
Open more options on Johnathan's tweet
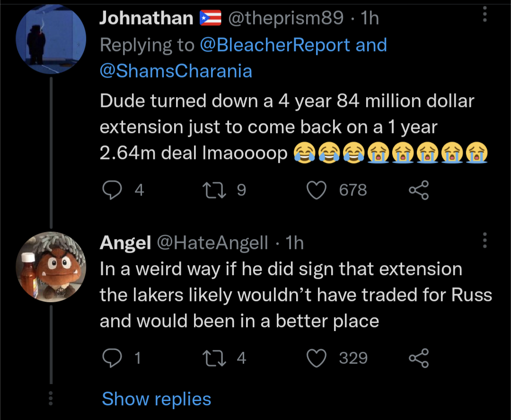pyautogui.click(x=484, y=15)
